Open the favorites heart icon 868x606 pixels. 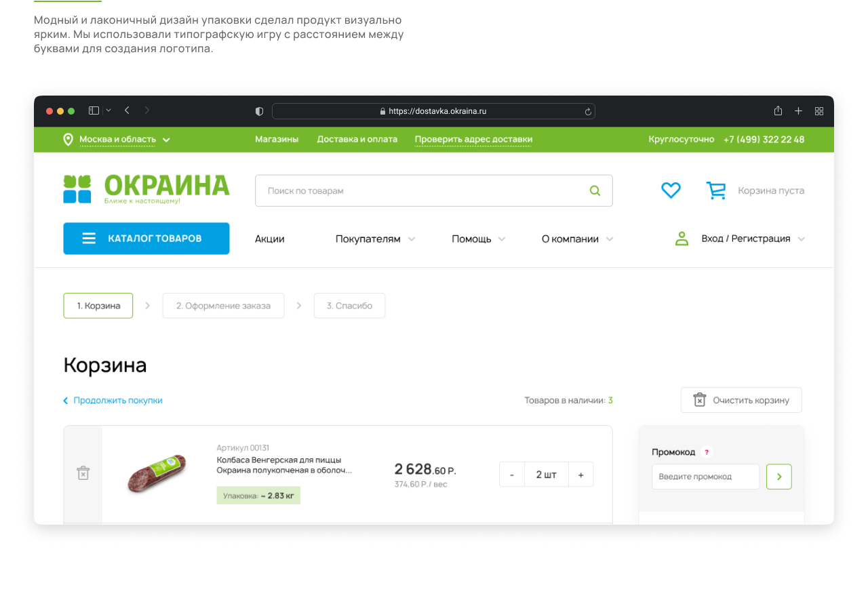[671, 190]
